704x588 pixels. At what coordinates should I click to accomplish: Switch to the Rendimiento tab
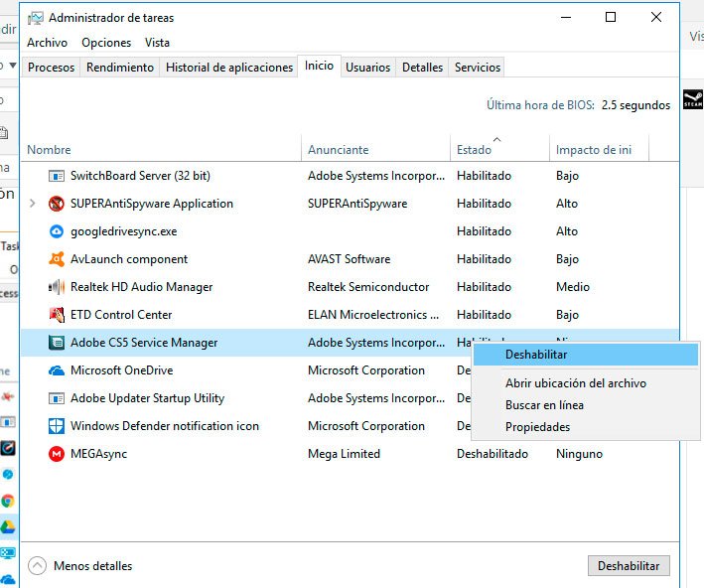pos(120,68)
